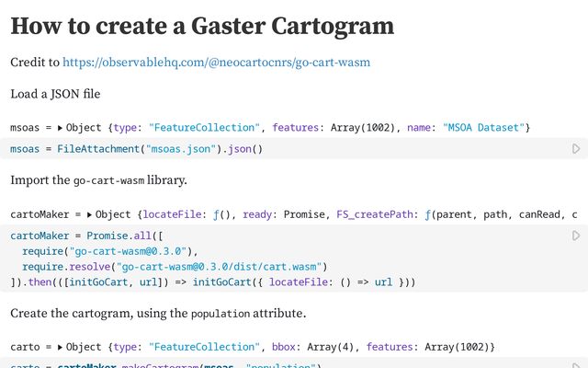Click the Gaster Cartogram page title

tap(202, 26)
